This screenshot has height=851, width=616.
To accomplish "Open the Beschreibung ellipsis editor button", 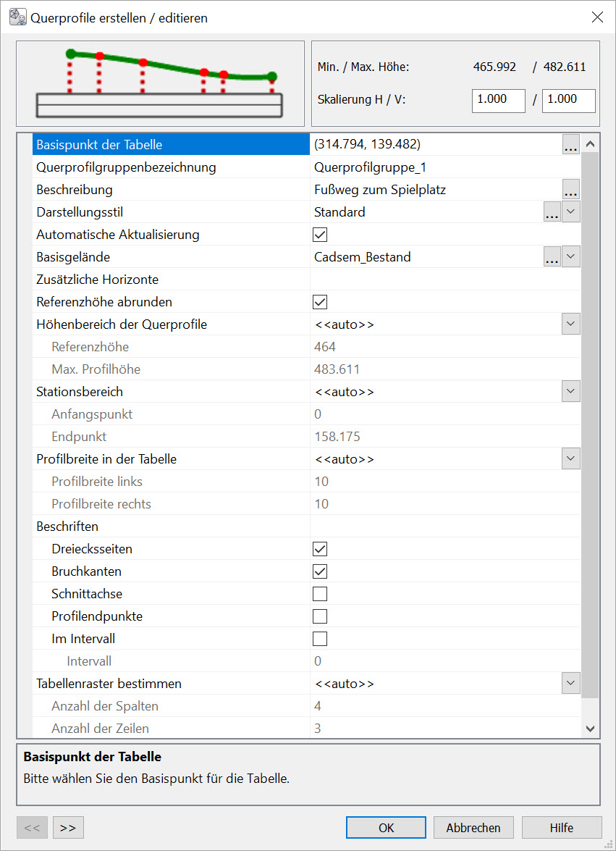I will [x=570, y=190].
